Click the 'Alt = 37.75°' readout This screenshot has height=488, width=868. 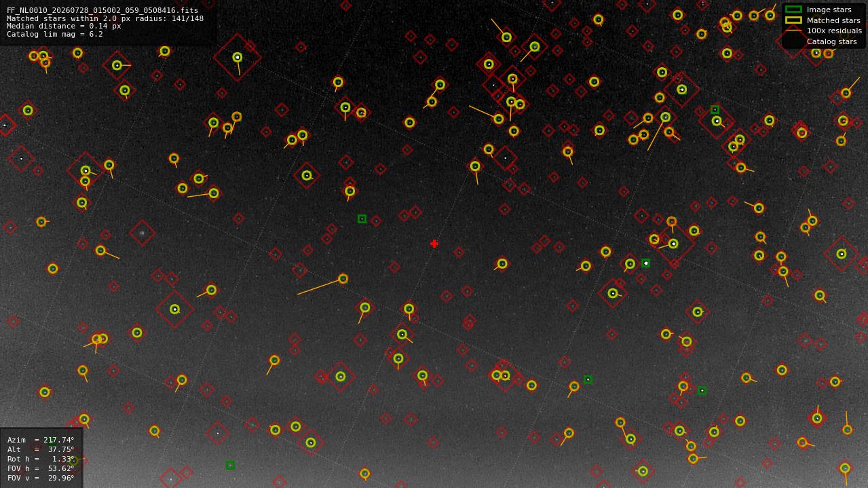41,449
